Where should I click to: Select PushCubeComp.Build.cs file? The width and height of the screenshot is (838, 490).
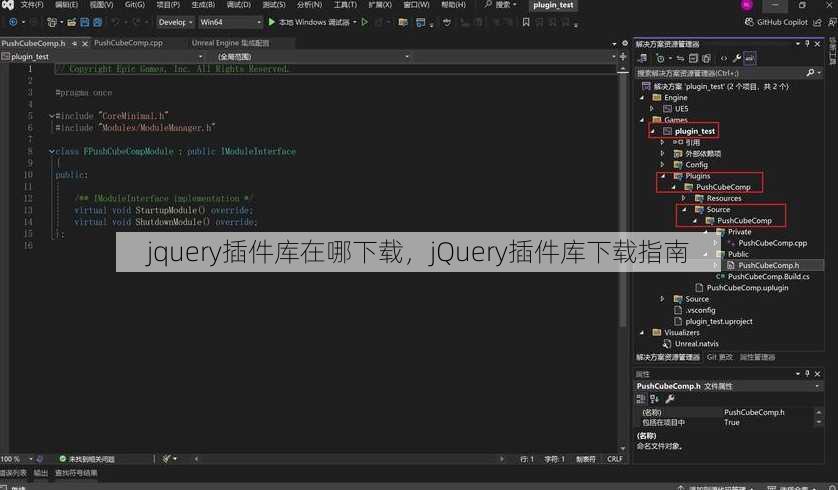tap(768, 276)
